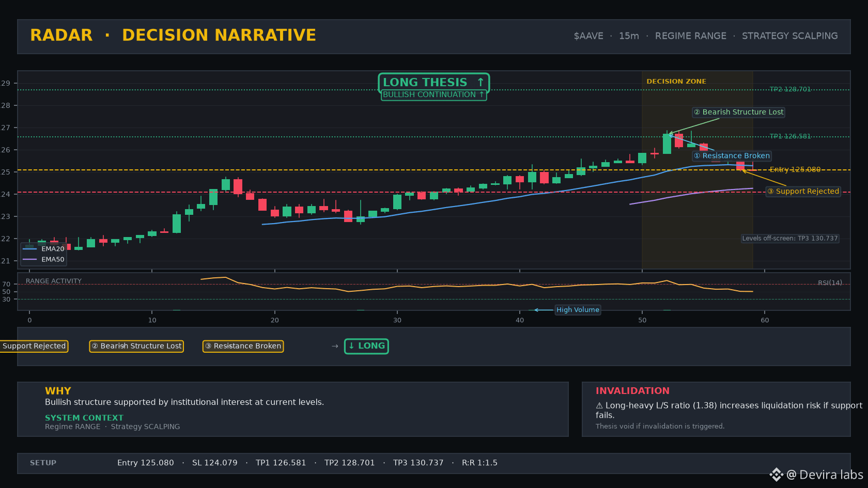Click the warning triangle icon under INVALIDATION
Screen dimensions: 868x488
coord(599,406)
